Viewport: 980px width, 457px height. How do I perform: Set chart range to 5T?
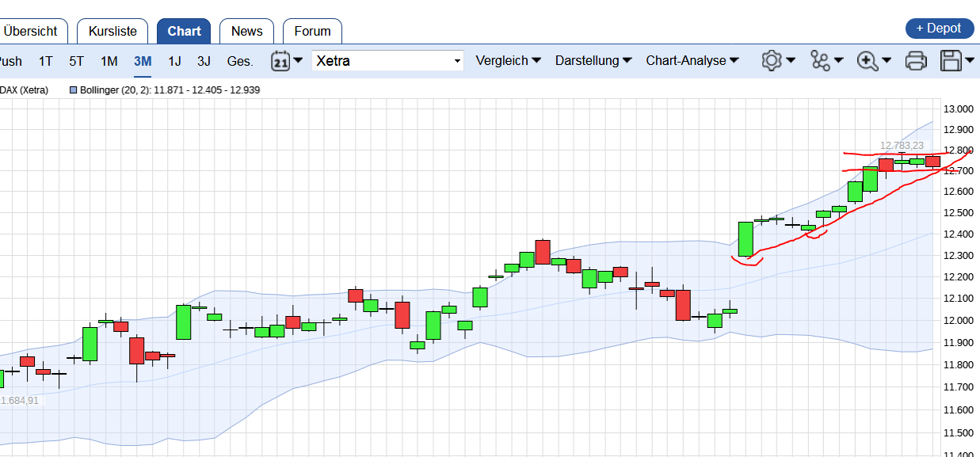pyautogui.click(x=76, y=61)
